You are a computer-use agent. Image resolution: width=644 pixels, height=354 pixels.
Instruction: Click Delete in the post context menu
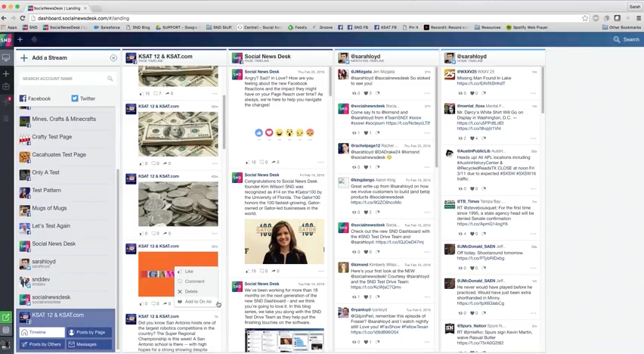[x=196, y=291]
